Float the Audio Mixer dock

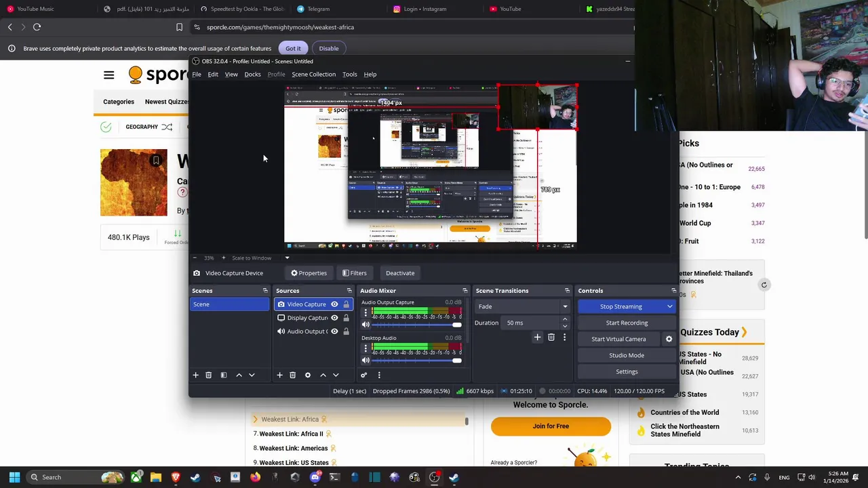465,291
